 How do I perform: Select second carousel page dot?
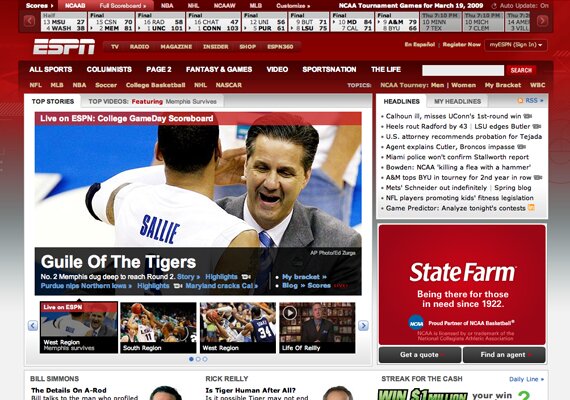198,359
